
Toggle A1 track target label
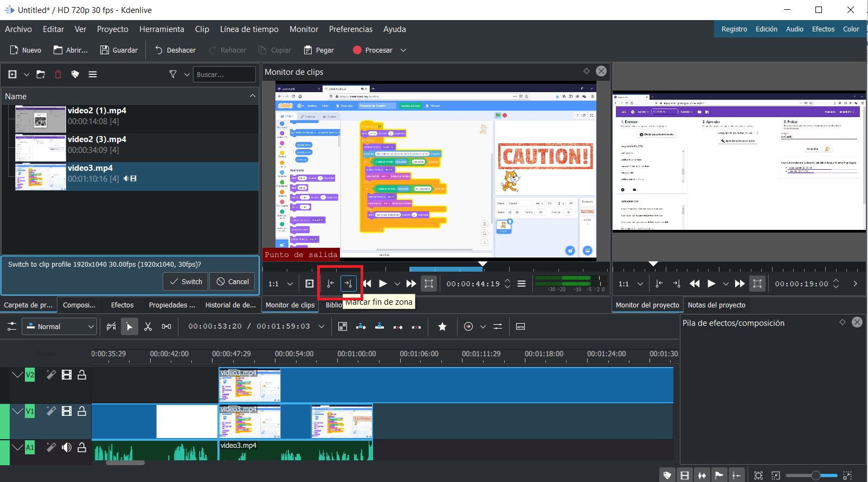(30, 447)
